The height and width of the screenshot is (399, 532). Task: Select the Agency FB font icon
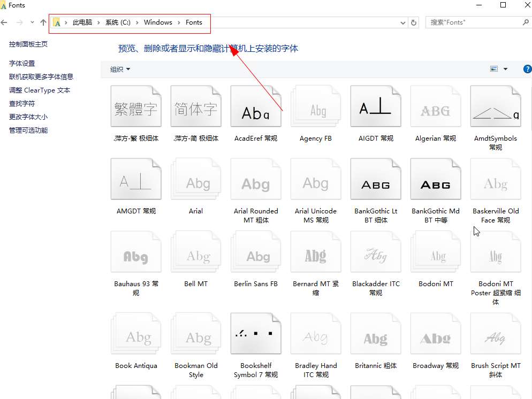(x=316, y=106)
